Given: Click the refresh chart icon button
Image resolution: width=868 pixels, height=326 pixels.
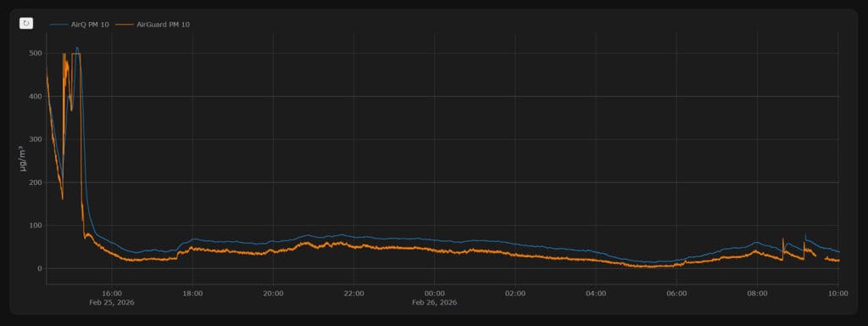Looking at the screenshot, I should coord(26,23).
